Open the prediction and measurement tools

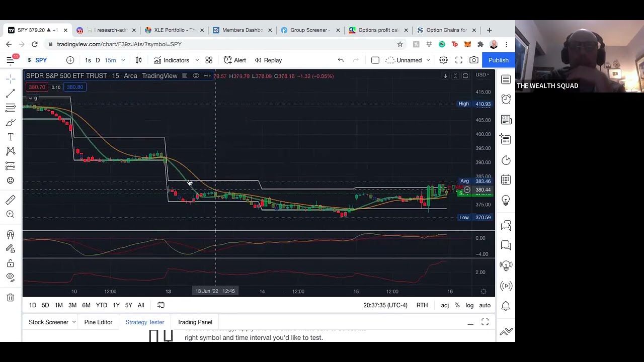(10, 166)
